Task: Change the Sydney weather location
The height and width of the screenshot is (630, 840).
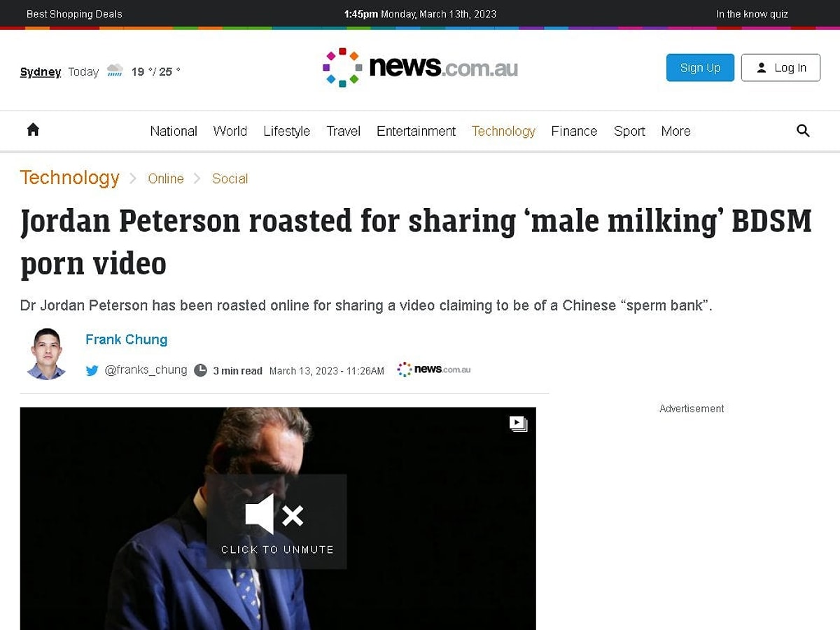Action: click(x=41, y=71)
